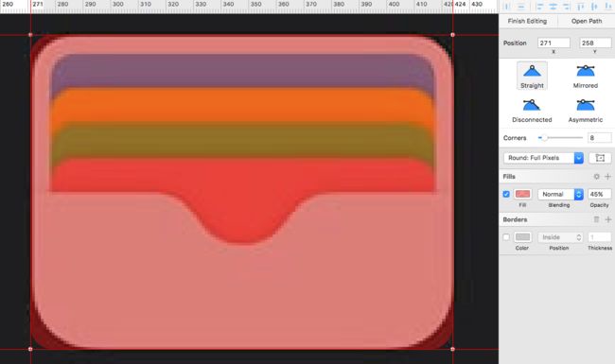
Task: Click the Align Vertical Middle icon
Action: [594, 7]
